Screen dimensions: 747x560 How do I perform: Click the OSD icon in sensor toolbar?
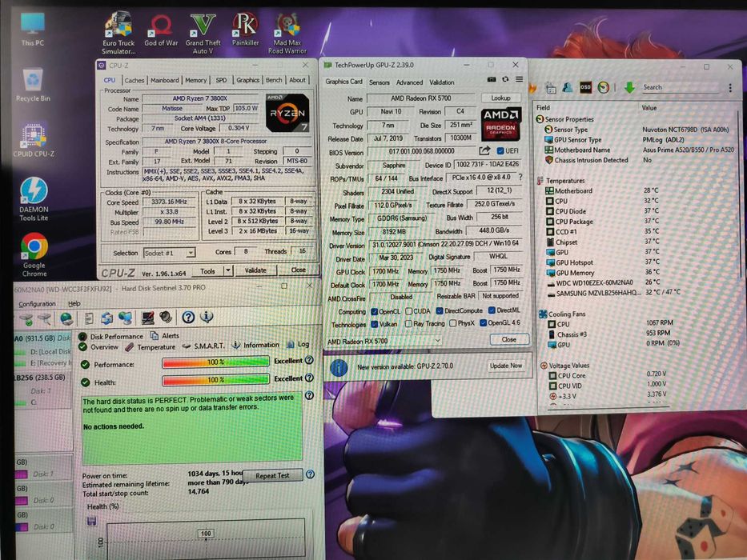pos(585,87)
